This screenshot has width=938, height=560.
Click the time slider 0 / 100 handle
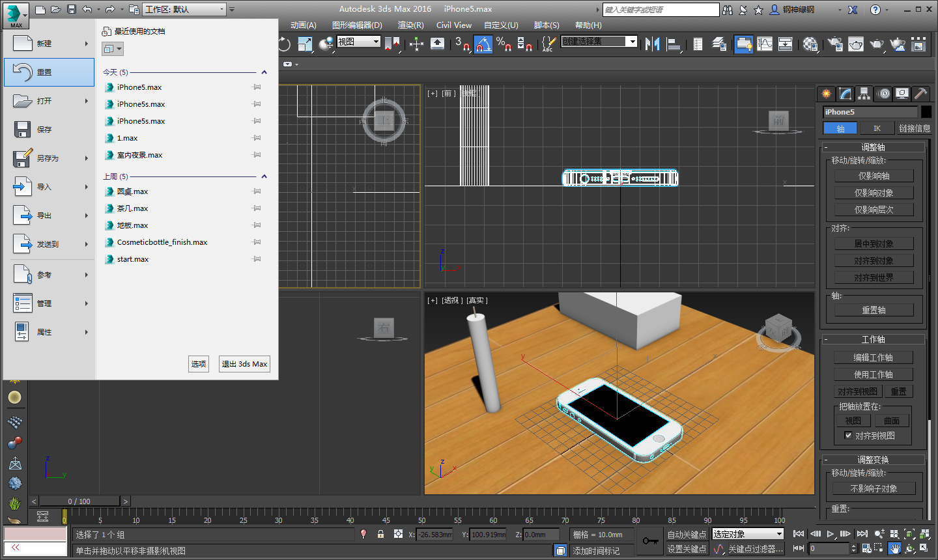click(79, 501)
